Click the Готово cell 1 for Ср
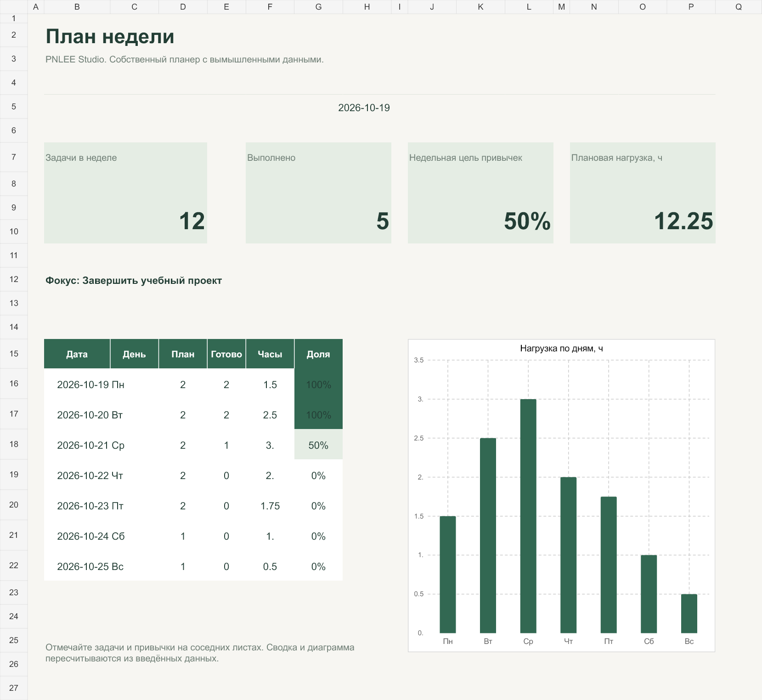This screenshot has height=700, width=762. pyautogui.click(x=226, y=445)
